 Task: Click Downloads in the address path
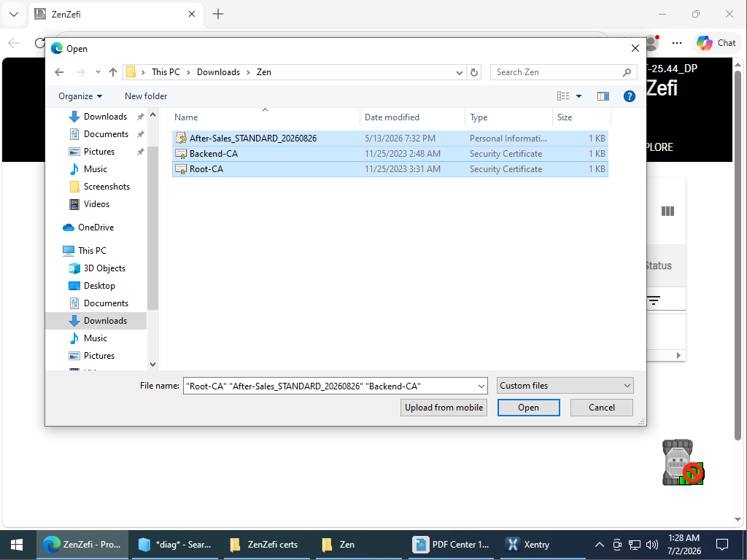(219, 72)
